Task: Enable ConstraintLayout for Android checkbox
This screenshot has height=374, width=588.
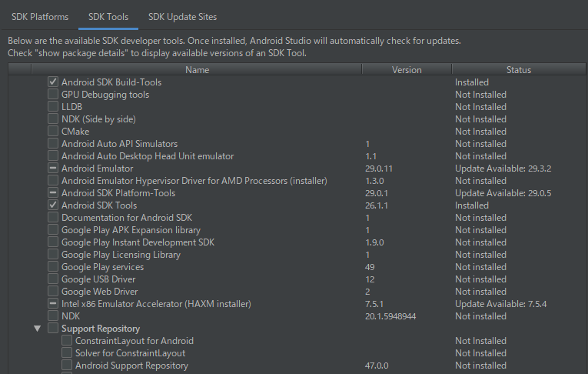Action: click(x=67, y=341)
